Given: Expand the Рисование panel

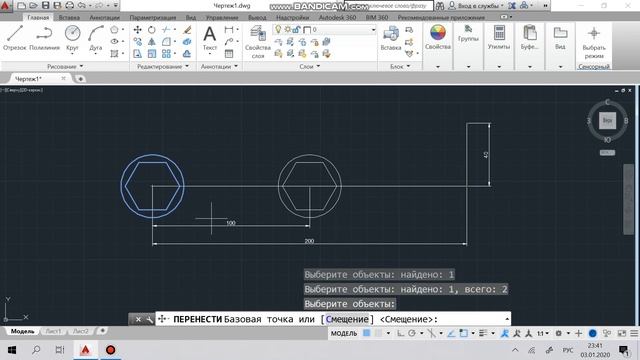Looking at the screenshot, I should click(x=65, y=66).
